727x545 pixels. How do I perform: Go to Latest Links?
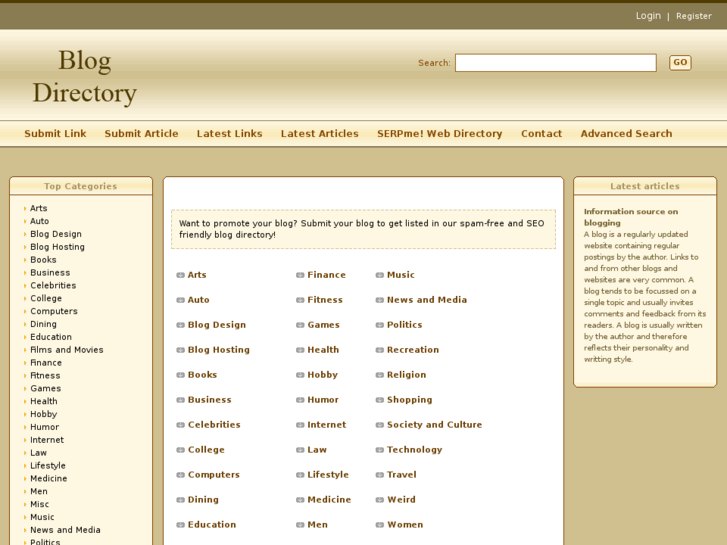click(230, 134)
